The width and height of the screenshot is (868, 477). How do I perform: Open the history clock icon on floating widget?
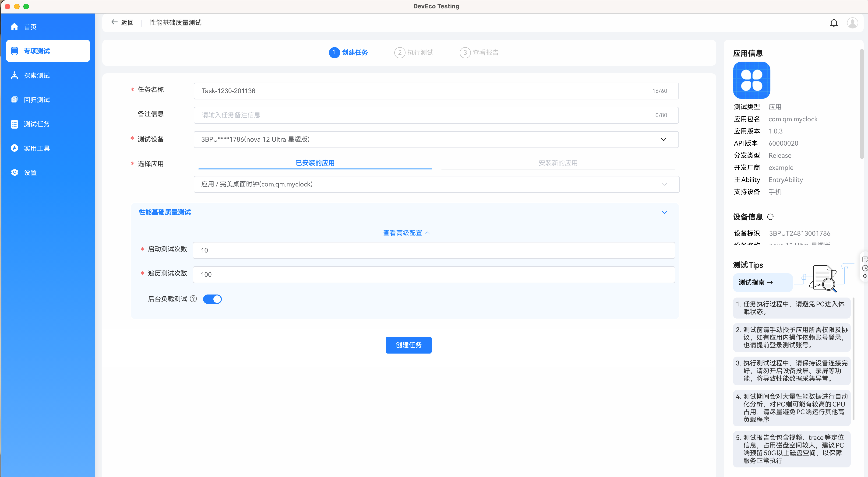tap(865, 268)
